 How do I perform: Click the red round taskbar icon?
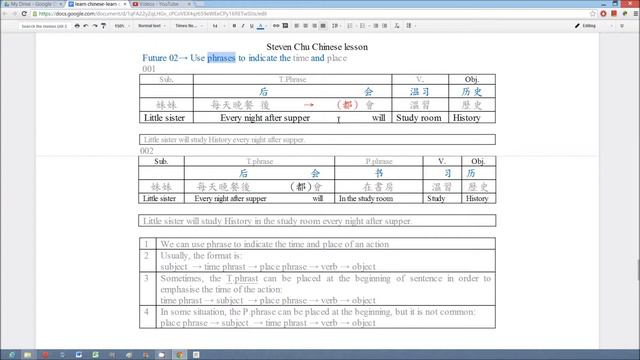(45, 355)
